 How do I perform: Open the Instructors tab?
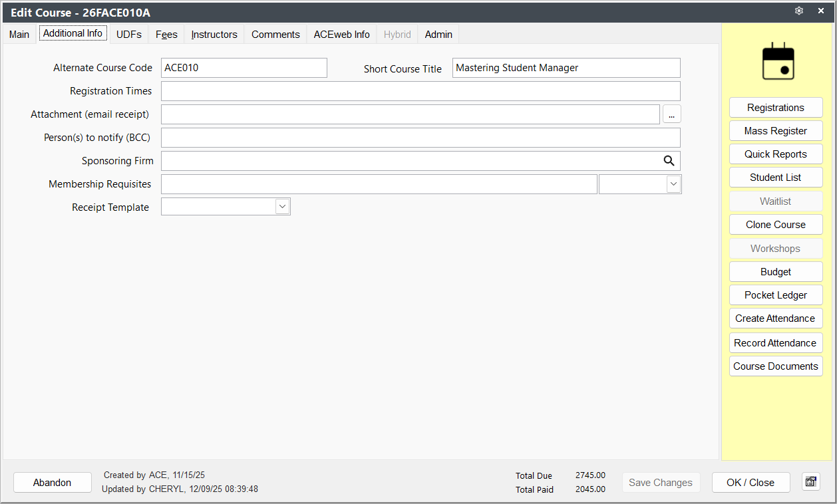pyautogui.click(x=214, y=35)
